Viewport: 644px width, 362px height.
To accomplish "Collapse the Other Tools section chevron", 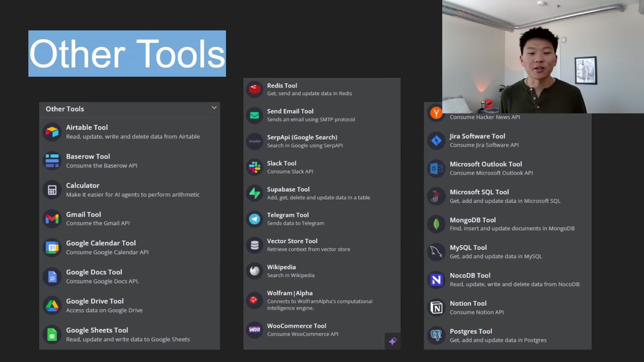I will point(214,108).
